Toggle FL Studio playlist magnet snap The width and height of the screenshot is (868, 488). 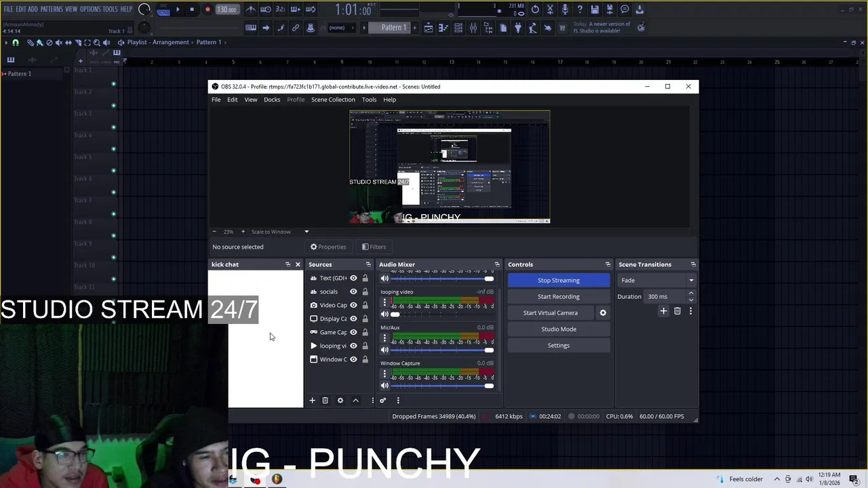[x=16, y=42]
